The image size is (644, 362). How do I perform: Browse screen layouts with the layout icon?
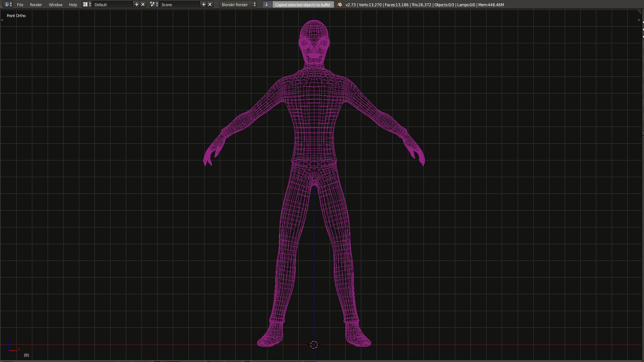point(87,5)
